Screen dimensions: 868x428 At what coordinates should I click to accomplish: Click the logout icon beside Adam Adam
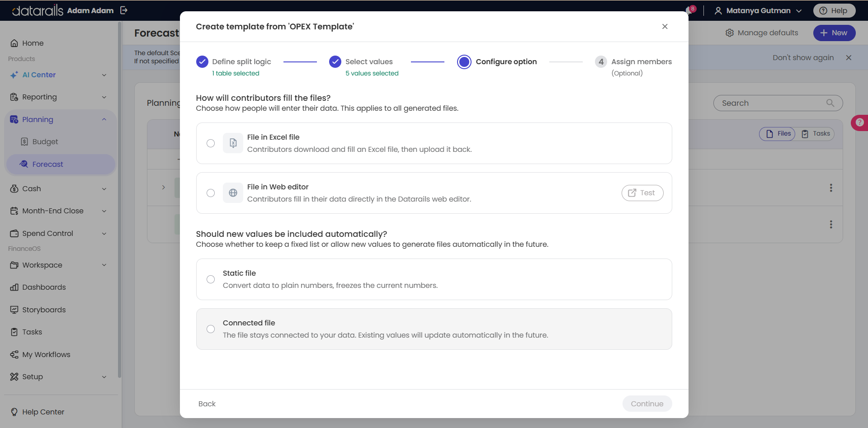[124, 10]
